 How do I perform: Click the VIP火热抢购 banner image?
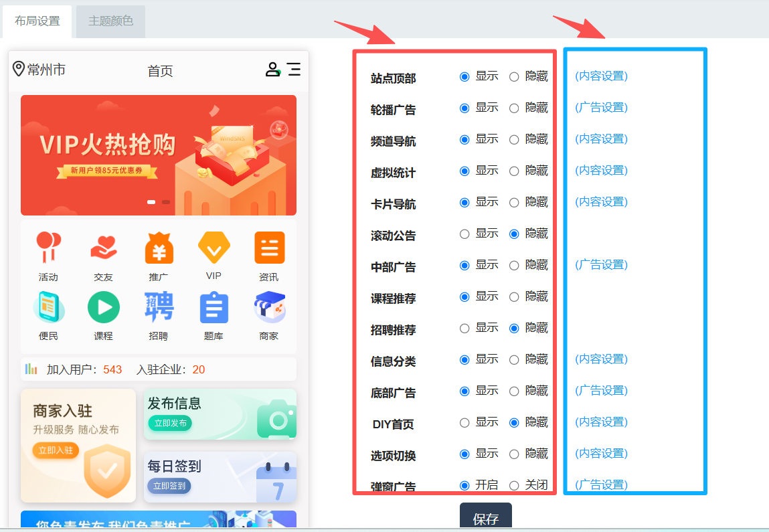click(x=159, y=155)
